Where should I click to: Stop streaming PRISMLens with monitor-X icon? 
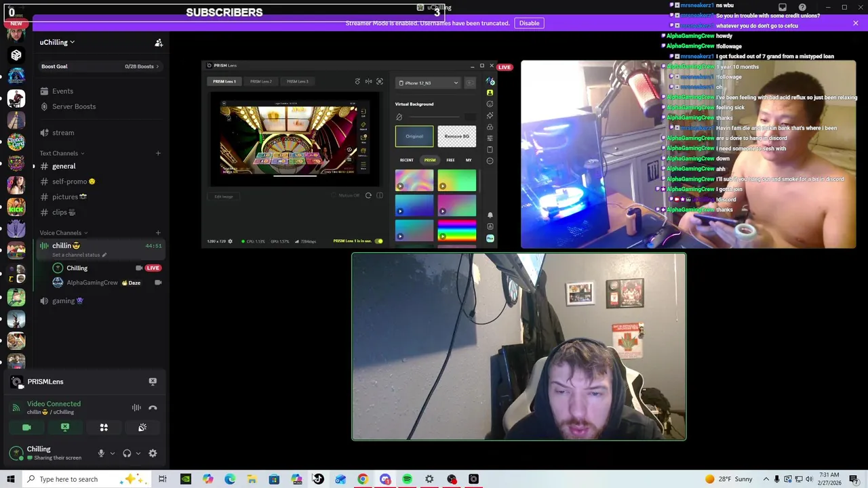coord(153,382)
